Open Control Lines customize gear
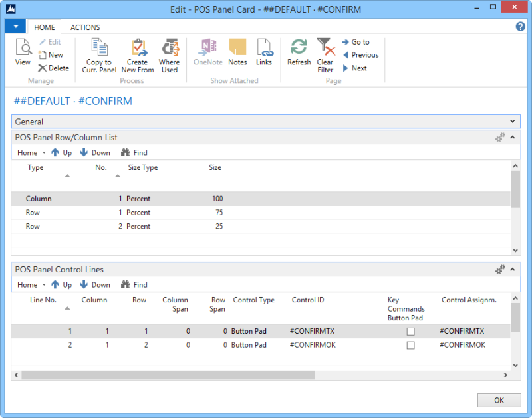 click(500, 270)
